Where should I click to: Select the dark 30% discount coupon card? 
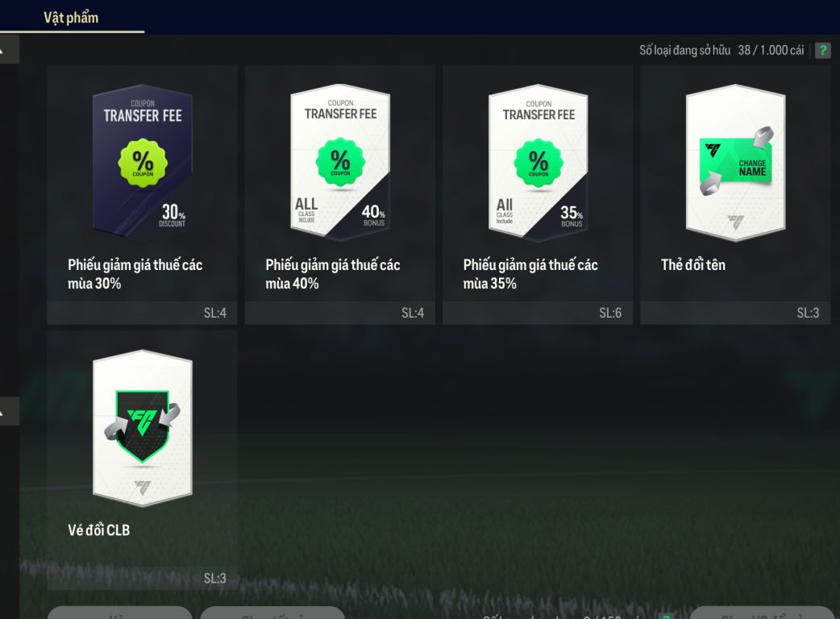143,160
